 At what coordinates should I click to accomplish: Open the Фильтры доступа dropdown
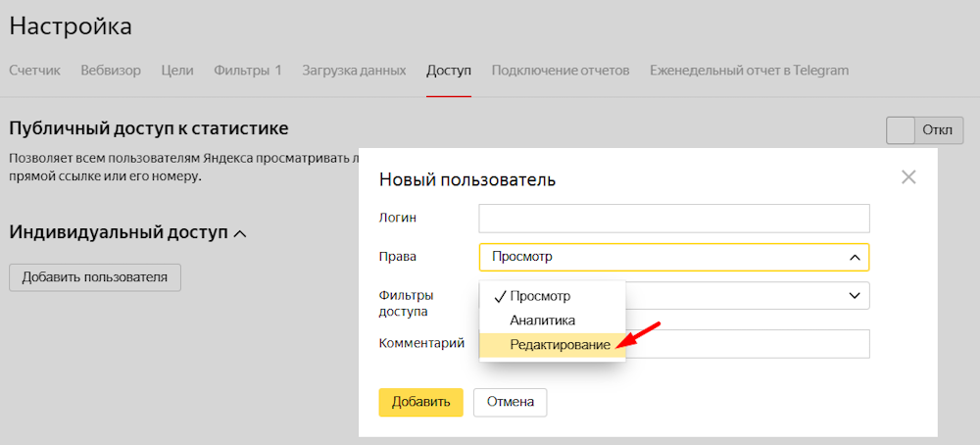[852, 295]
